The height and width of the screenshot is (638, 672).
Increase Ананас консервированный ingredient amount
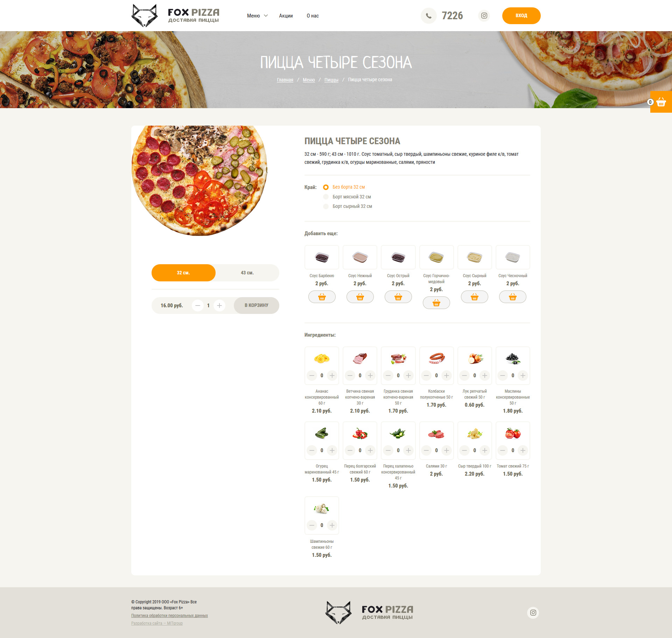[332, 376]
